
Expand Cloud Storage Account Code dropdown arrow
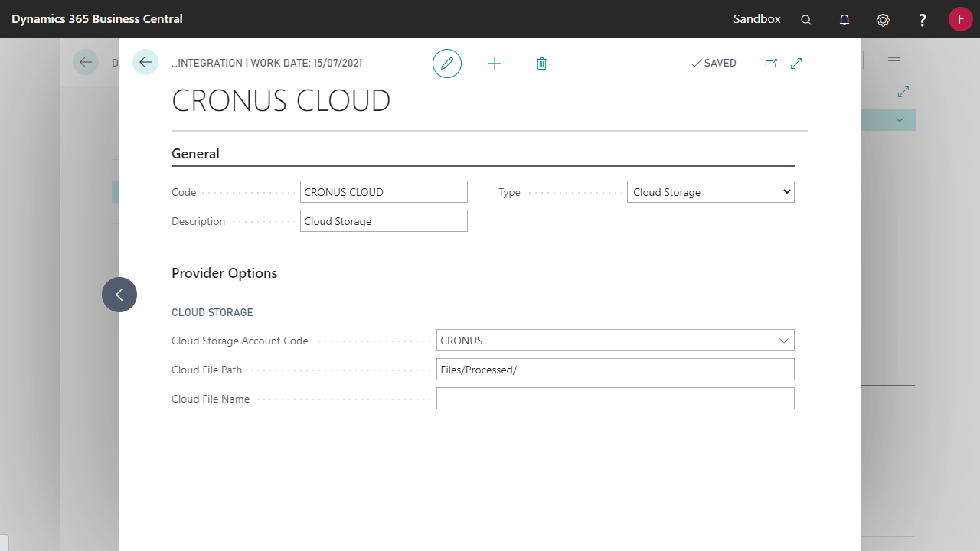[x=784, y=341]
